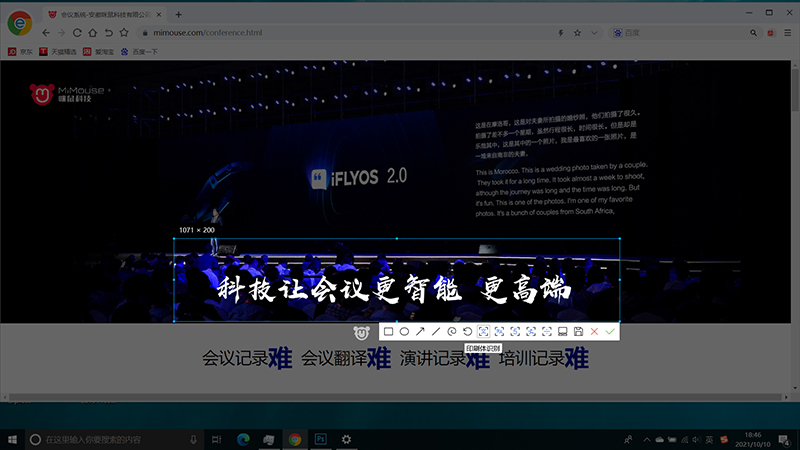Screen dimensions: 800x450
Task: Click the MiMouse bear mascot icon beside toolbar
Action: pyautogui.click(x=361, y=333)
